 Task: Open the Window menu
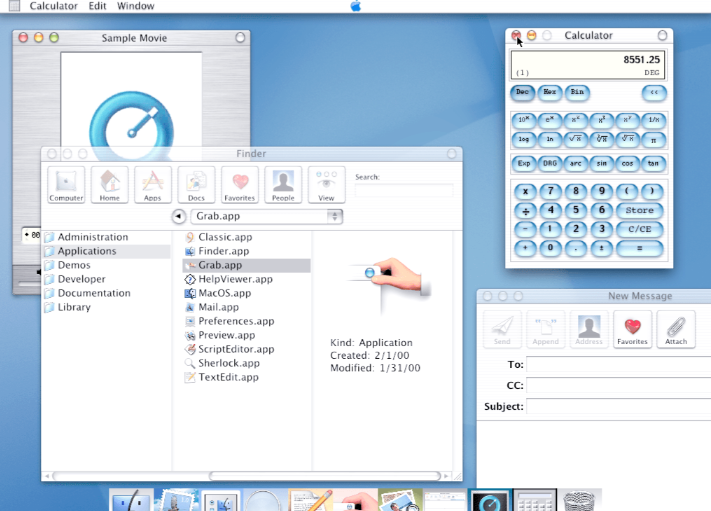[x=136, y=6]
